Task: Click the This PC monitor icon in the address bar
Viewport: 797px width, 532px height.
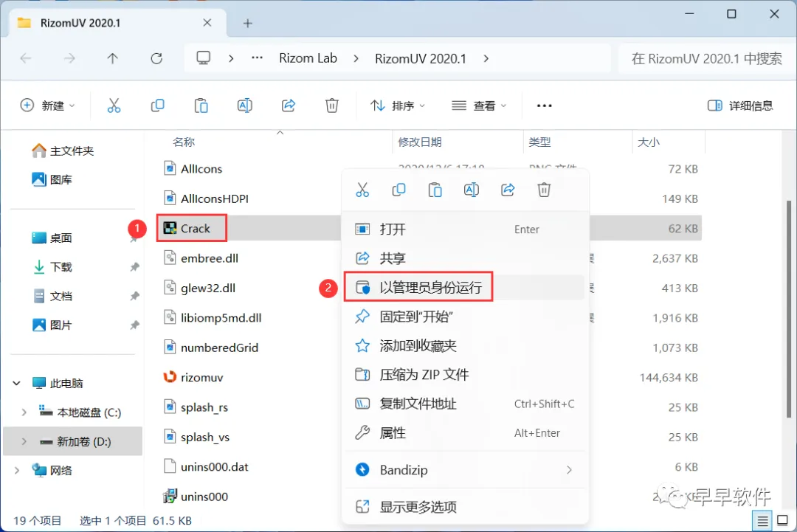Action: click(204, 58)
